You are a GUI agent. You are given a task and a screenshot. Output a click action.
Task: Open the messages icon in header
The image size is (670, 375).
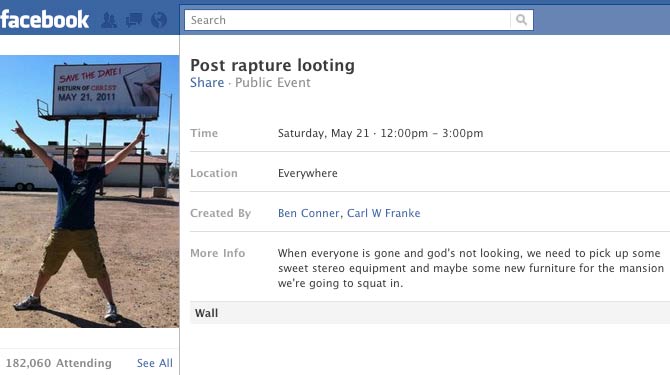[x=134, y=20]
